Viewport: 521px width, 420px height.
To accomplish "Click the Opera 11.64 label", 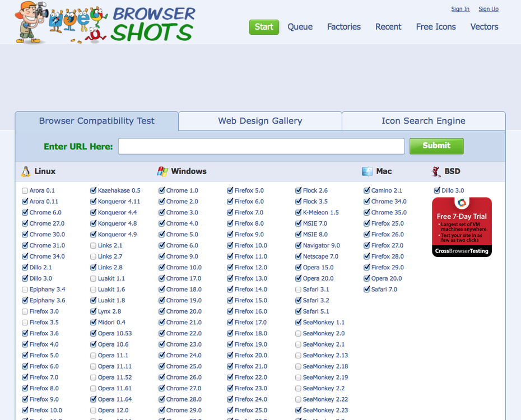I will (x=115, y=399).
